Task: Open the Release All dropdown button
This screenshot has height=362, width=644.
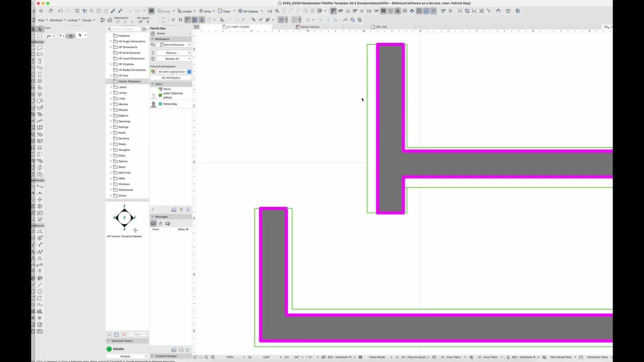Action: pyautogui.click(x=174, y=59)
